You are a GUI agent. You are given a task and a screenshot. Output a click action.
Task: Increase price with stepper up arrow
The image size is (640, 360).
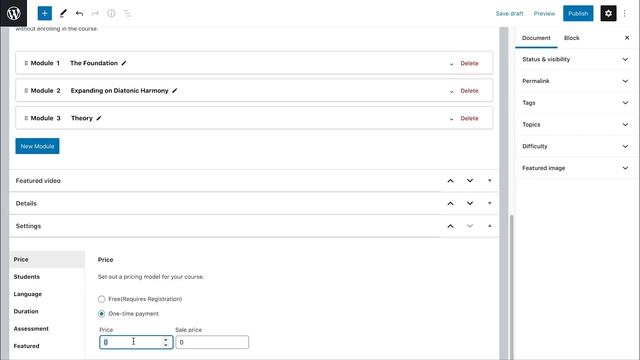point(165,340)
